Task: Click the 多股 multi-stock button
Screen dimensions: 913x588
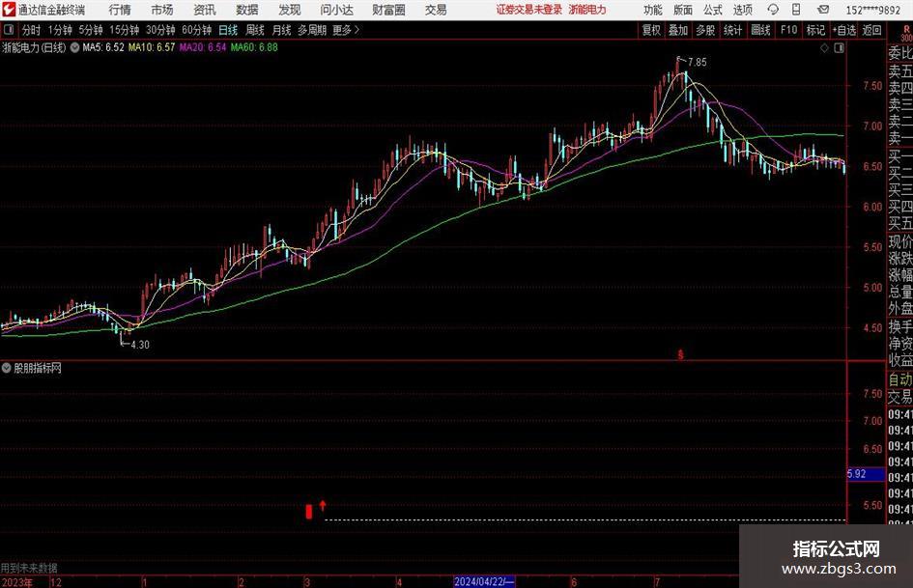Action: [705, 30]
